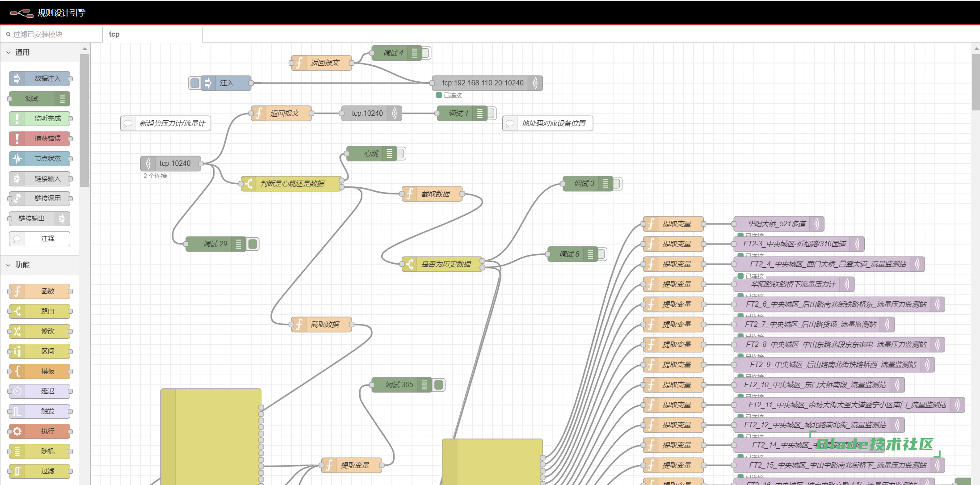Click the 判断是心跳还是数据 switch node

click(x=292, y=184)
